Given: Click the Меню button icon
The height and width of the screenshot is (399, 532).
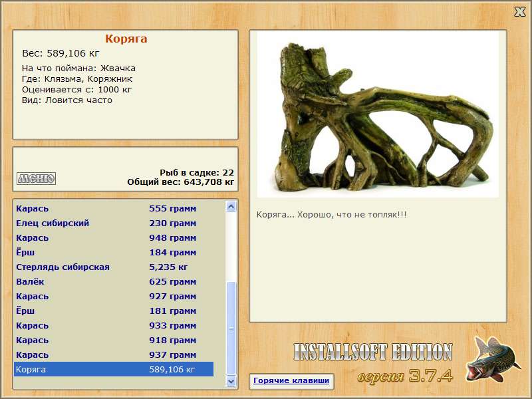Looking at the screenshot, I should 36,178.
